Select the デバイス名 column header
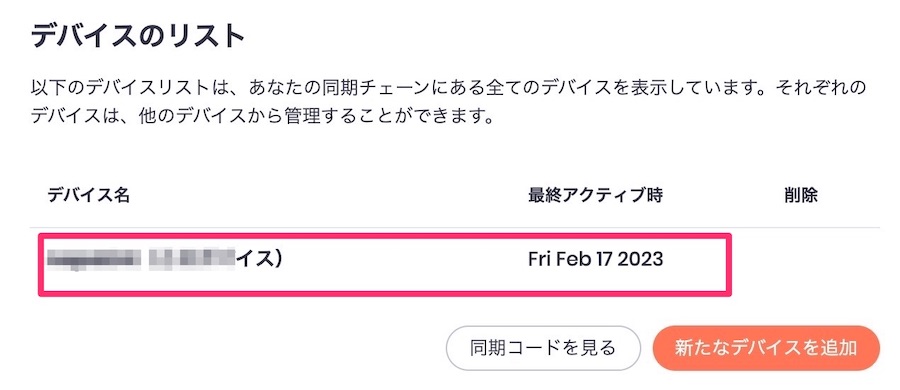The width and height of the screenshot is (900, 390). click(x=88, y=196)
